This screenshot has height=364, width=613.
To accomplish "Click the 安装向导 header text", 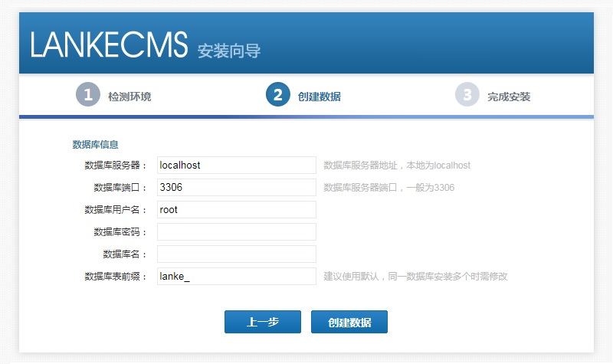I will click(228, 51).
